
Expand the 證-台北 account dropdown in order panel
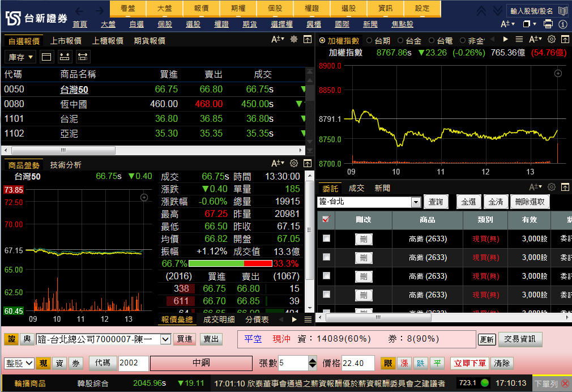click(x=416, y=202)
